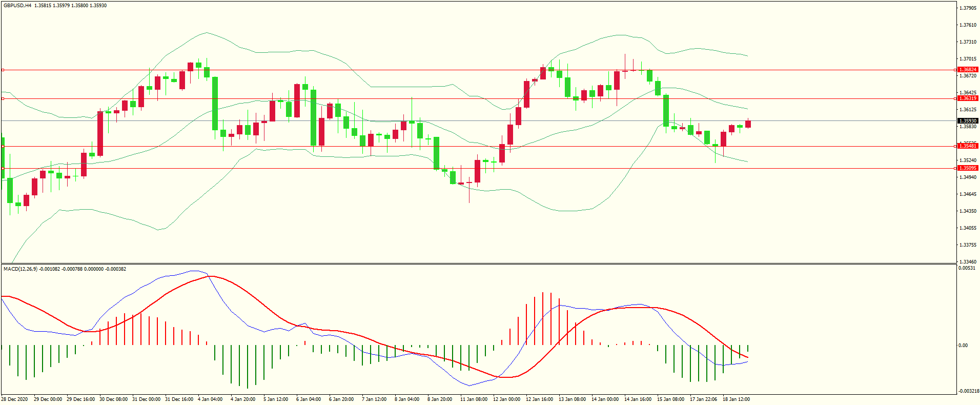Click the 1.36319 red price level label
This screenshot has height=405, width=980.
(x=968, y=98)
